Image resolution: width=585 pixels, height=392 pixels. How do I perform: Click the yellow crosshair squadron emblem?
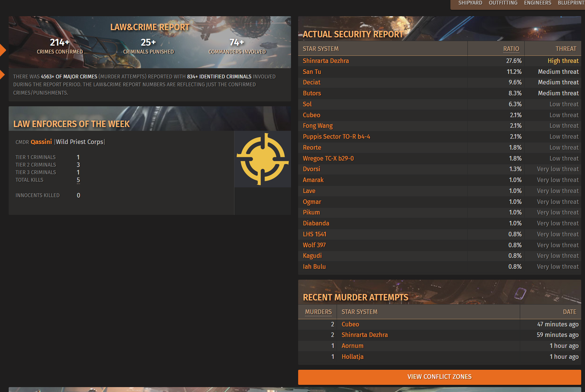262,159
